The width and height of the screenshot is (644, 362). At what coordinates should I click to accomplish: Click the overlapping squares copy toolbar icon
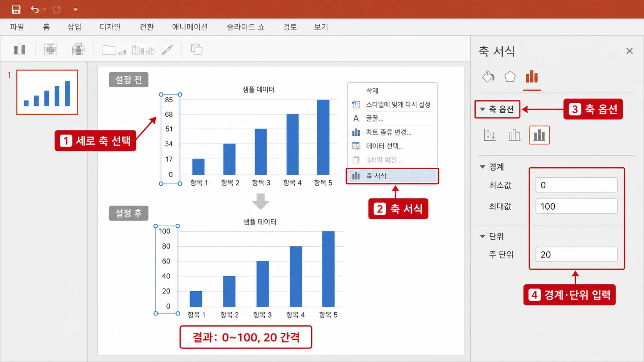(x=196, y=49)
